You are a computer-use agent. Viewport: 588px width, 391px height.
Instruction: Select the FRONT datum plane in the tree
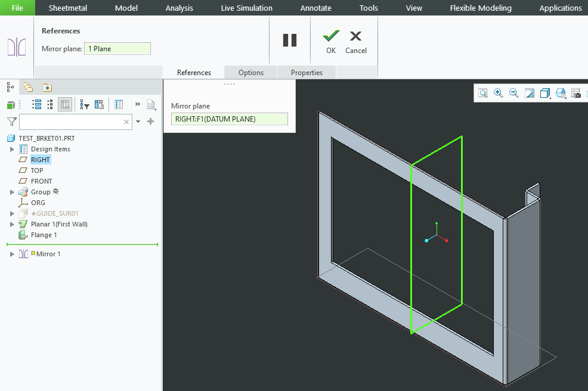click(41, 181)
